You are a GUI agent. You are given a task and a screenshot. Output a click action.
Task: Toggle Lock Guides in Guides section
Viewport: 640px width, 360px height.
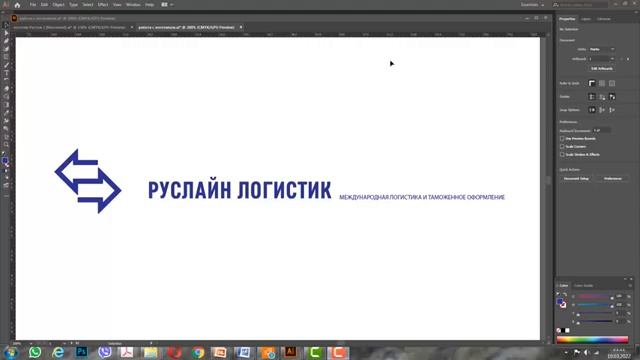602,97
